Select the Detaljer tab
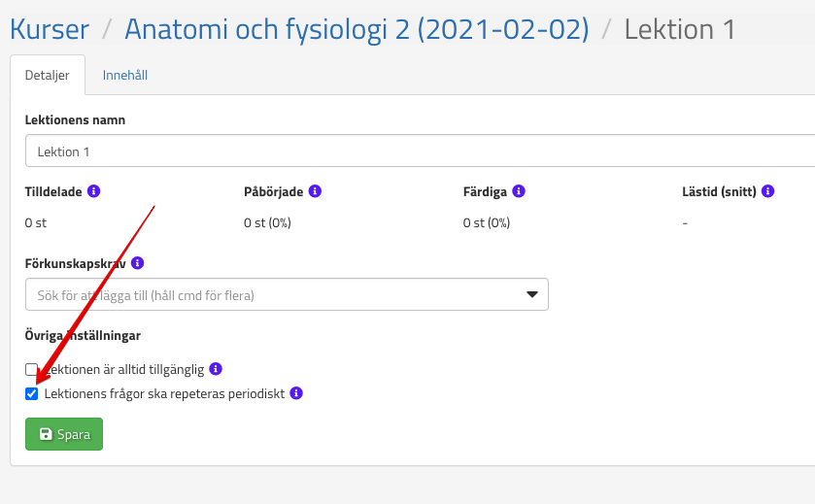This screenshot has height=504, width=815. point(47,75)
